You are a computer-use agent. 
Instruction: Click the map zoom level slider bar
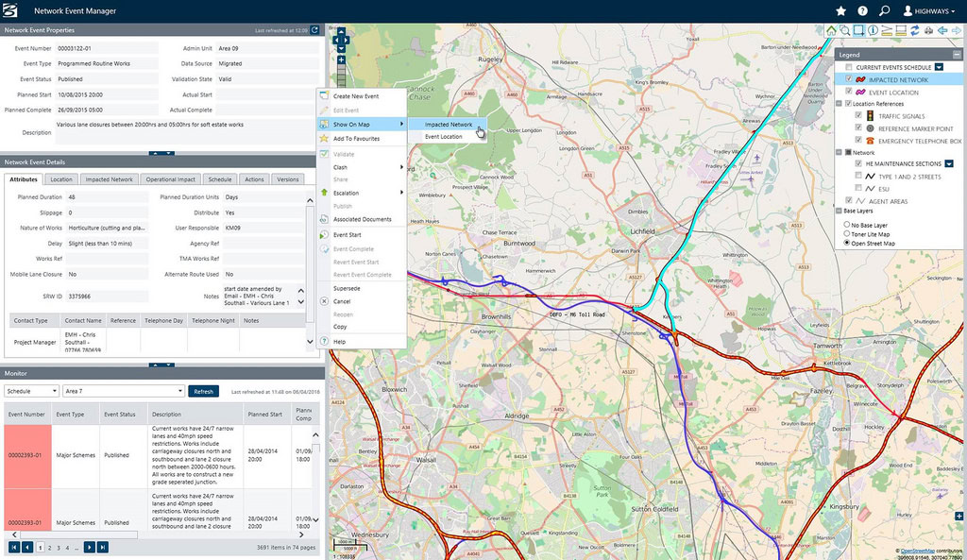341,75
